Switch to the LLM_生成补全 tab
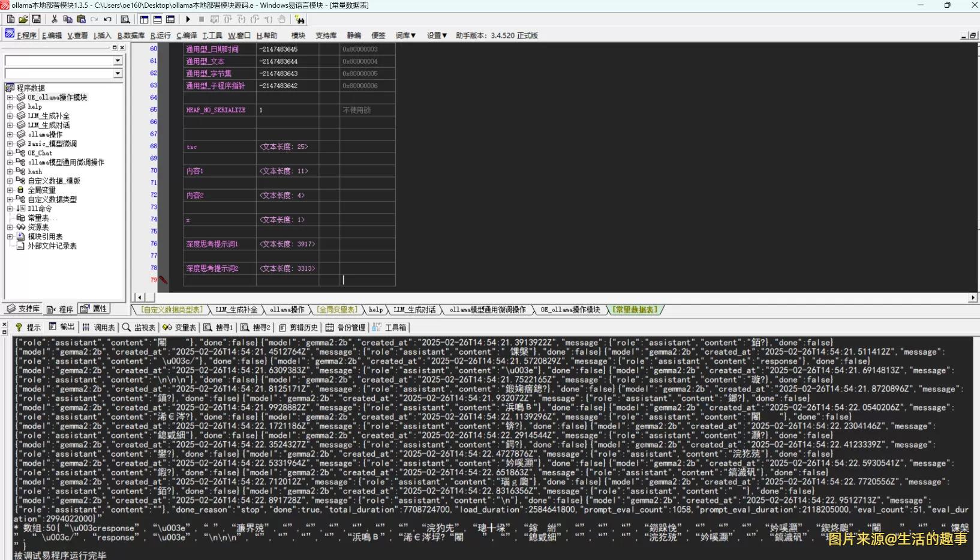This screenshot has width=980, height=560. click(235, 310)
